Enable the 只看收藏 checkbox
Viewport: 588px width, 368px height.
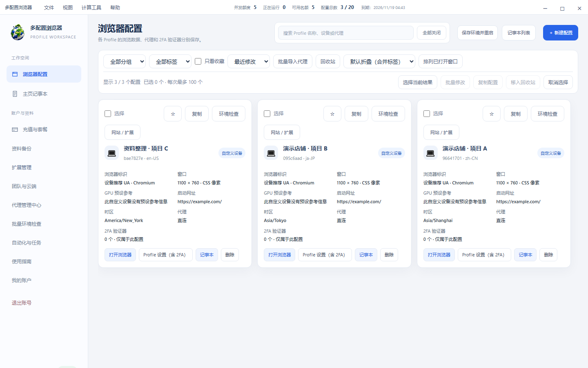pos(198,61)
